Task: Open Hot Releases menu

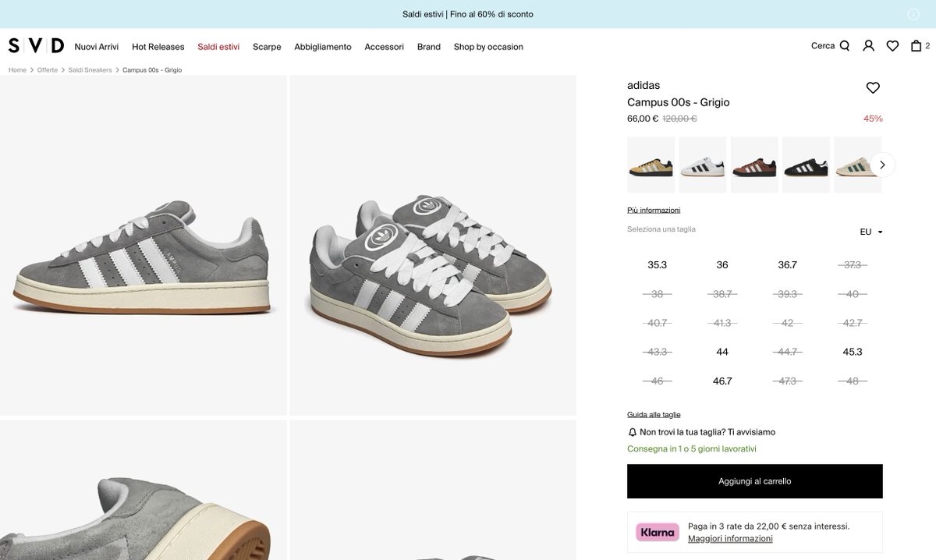Action: [x=158, y=47]
